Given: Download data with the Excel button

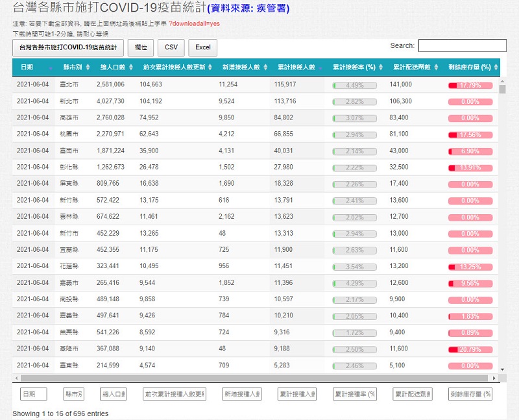Looking at the screenshot, I should point(202,47).
